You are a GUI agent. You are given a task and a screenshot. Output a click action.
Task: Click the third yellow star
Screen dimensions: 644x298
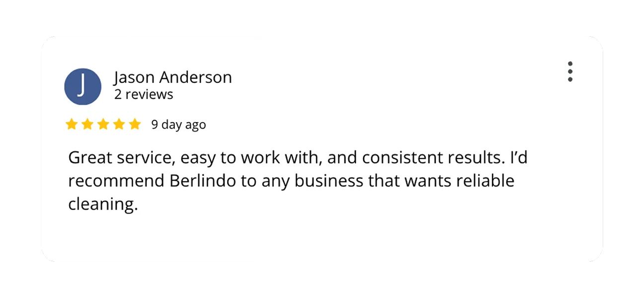103,124
